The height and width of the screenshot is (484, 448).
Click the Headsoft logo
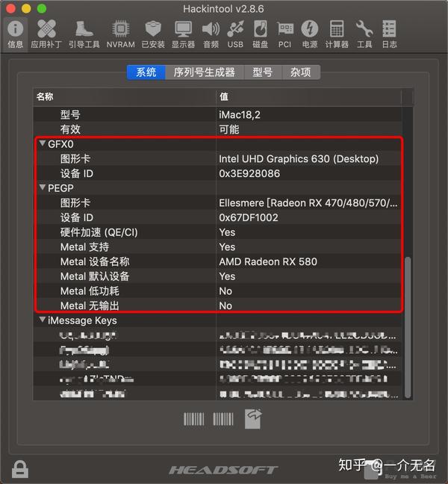[x=223, y=470]
